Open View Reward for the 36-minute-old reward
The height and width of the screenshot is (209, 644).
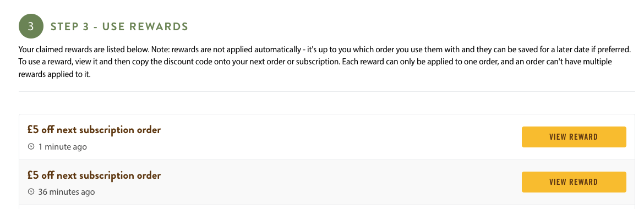(574, 182)
